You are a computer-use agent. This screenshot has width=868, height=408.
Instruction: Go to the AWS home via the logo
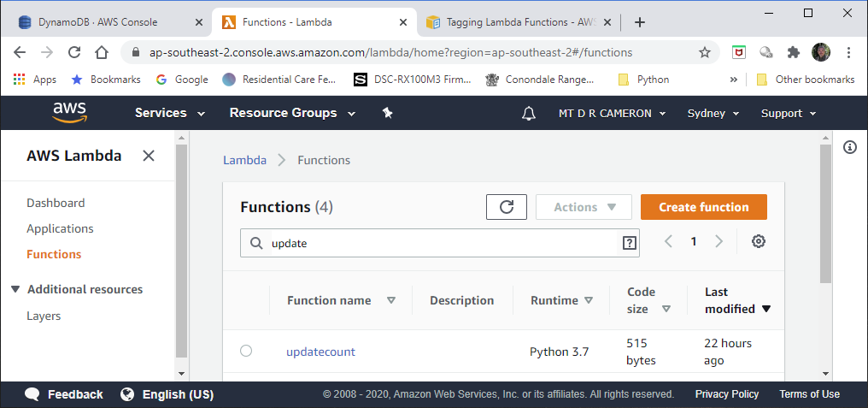click(x=70, y=112)
